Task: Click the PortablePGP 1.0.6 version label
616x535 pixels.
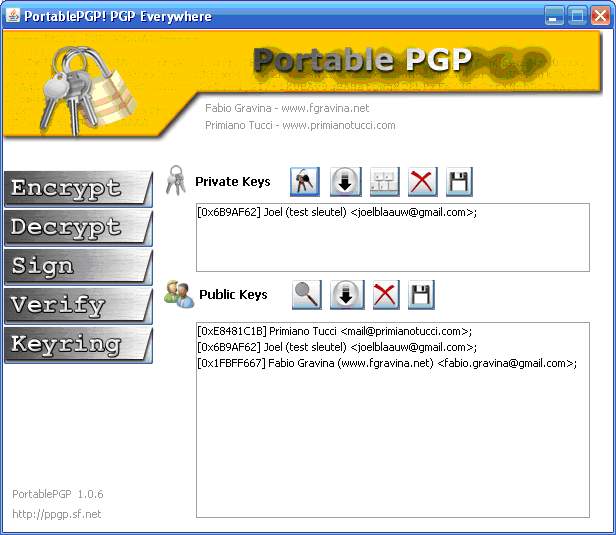Action: pos(58,494)
